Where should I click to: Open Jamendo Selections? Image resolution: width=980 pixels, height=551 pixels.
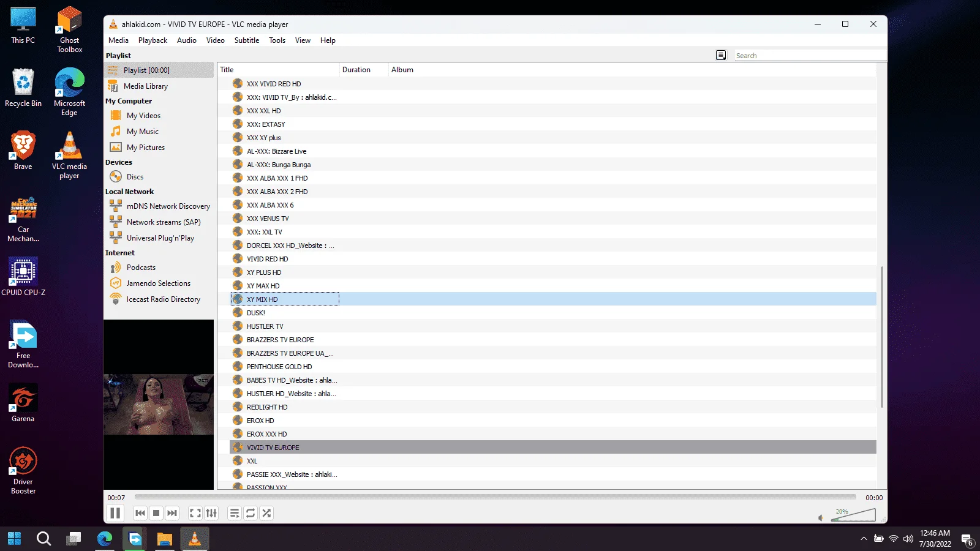point(159,283)
